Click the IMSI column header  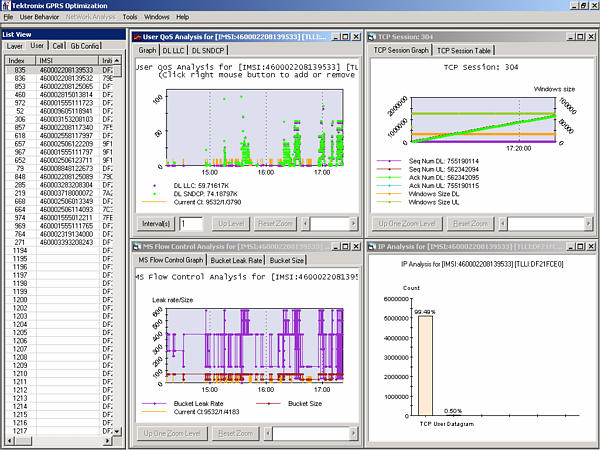pyautogui.click(x=67, y=60)
